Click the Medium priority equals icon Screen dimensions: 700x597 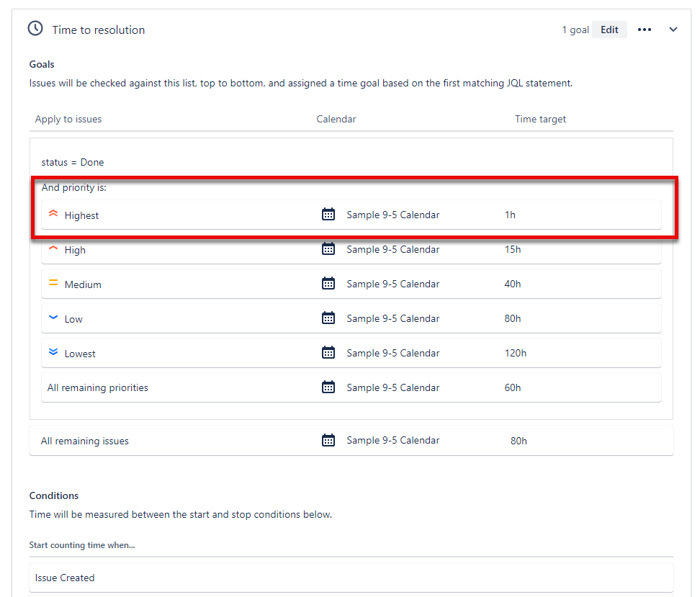click(53, 282)
